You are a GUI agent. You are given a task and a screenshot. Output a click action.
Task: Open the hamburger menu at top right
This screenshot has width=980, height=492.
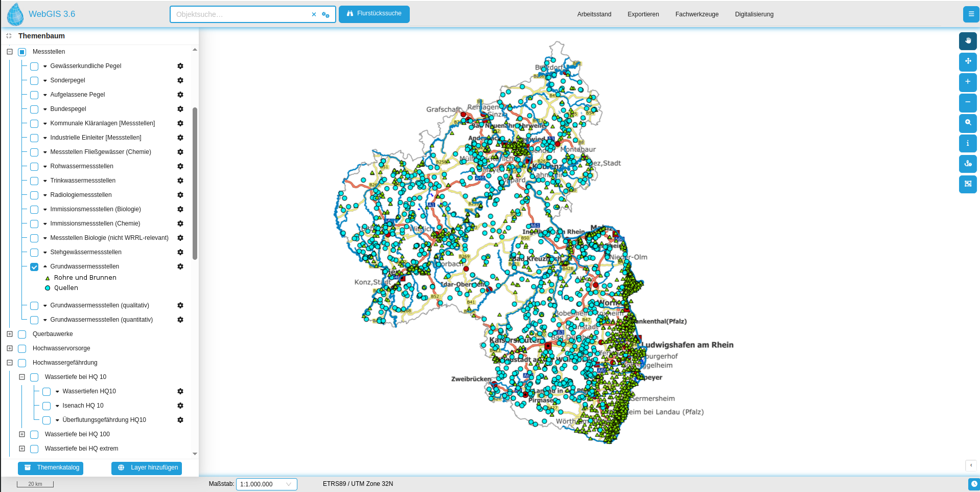point(971,14)
